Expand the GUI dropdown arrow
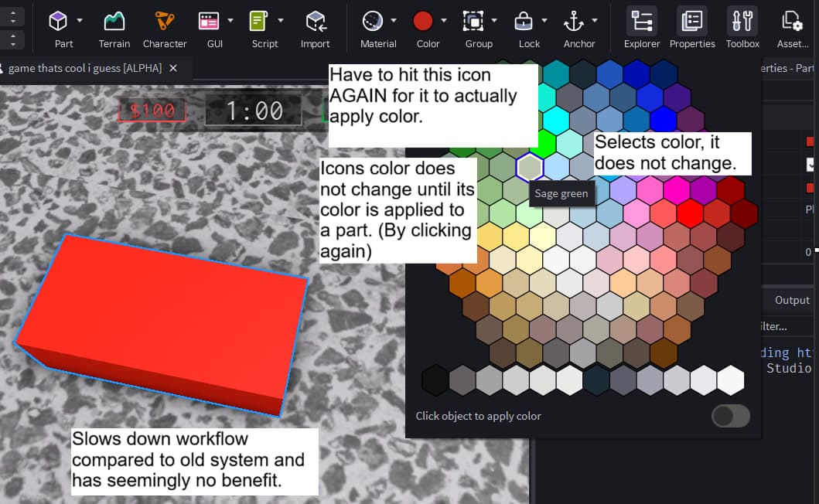This screenshot has height=504, width=819. pos(230,20)
